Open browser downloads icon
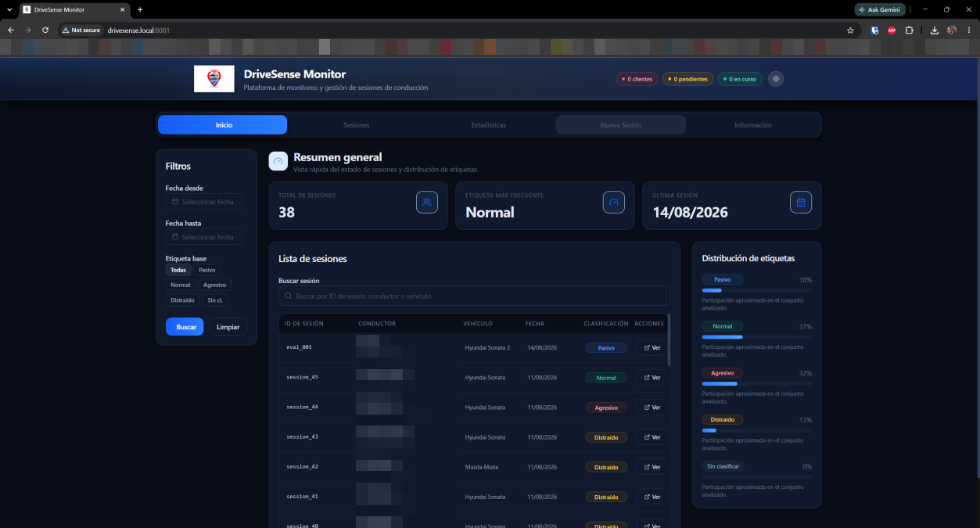The height and width of the screenshot is (528, 980). point(935,31)
